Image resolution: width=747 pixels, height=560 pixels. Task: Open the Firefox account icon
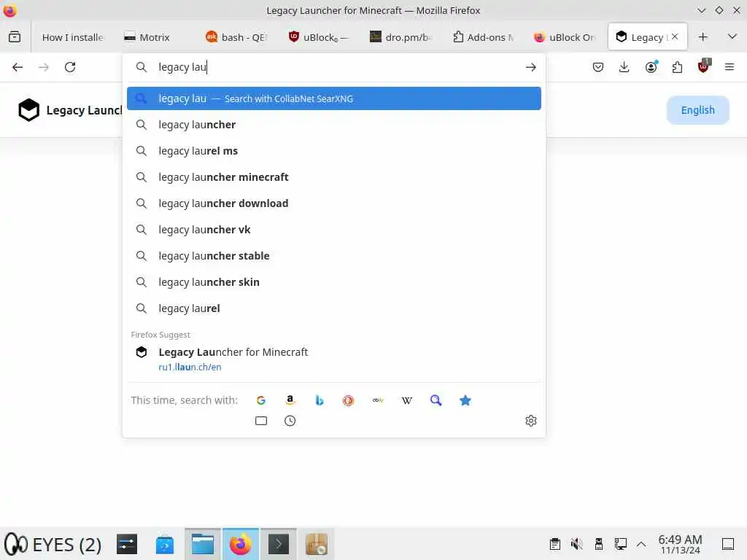click(x=651, y=67)
